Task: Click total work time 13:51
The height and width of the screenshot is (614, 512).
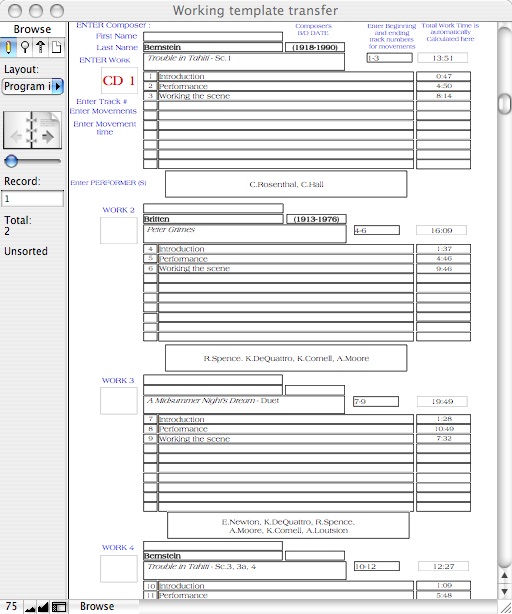Action: tap(442, 58)
